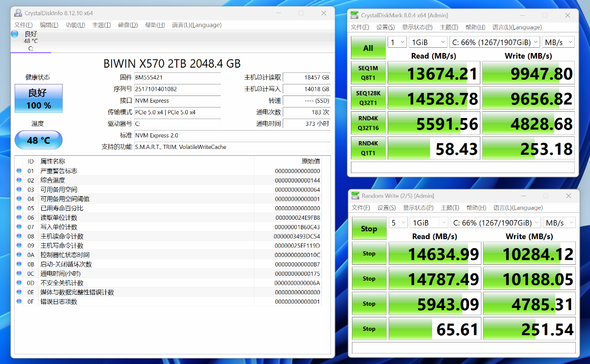Click status orb for attribute 04 可用备用空间阈值
The image size is (590, 364).
click(x=19, y=199)
